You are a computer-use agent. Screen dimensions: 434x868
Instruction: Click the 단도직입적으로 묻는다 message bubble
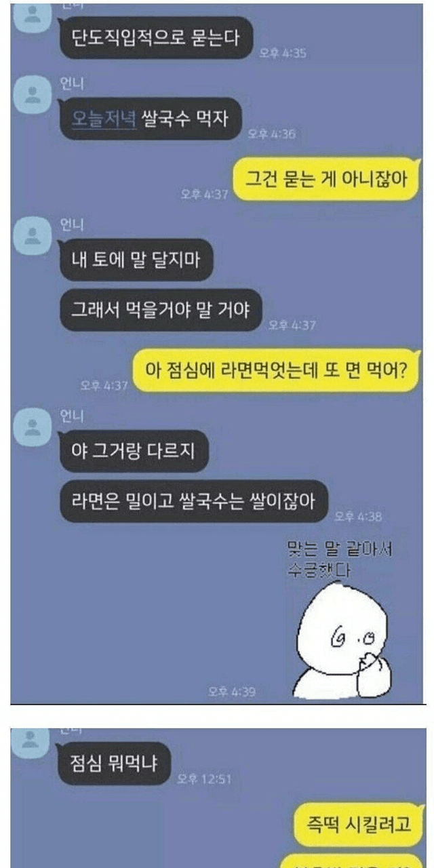[x=156, y=37]
